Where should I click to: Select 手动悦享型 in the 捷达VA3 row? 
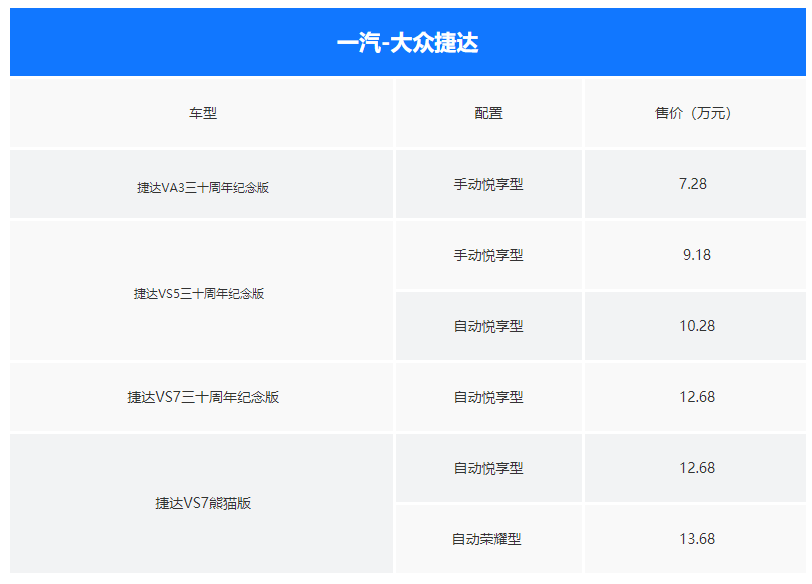tap(488, 184)
